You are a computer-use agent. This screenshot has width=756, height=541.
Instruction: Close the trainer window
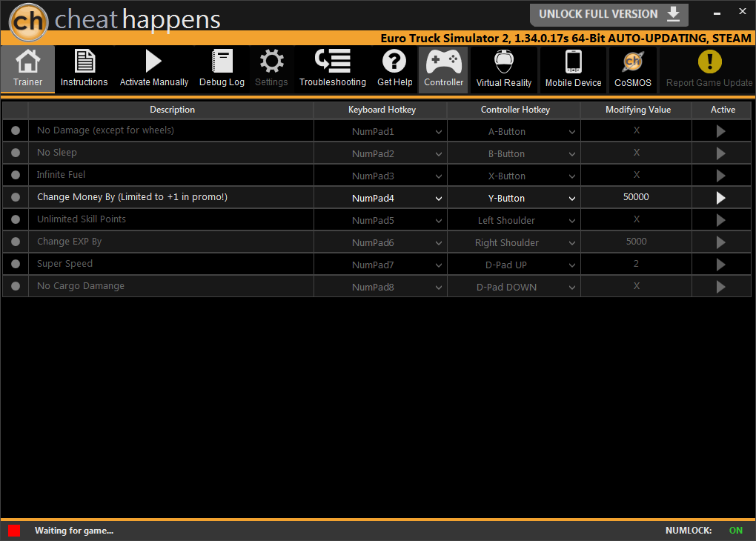743,12
